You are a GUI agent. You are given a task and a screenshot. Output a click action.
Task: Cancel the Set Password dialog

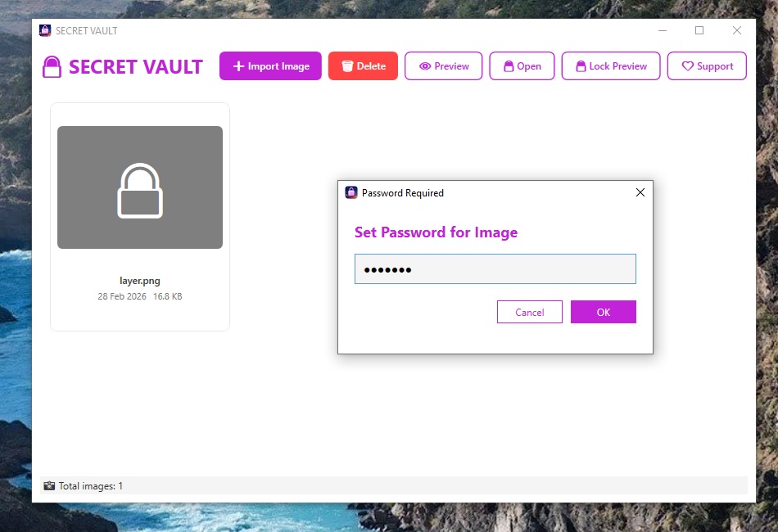coord(529,312)
